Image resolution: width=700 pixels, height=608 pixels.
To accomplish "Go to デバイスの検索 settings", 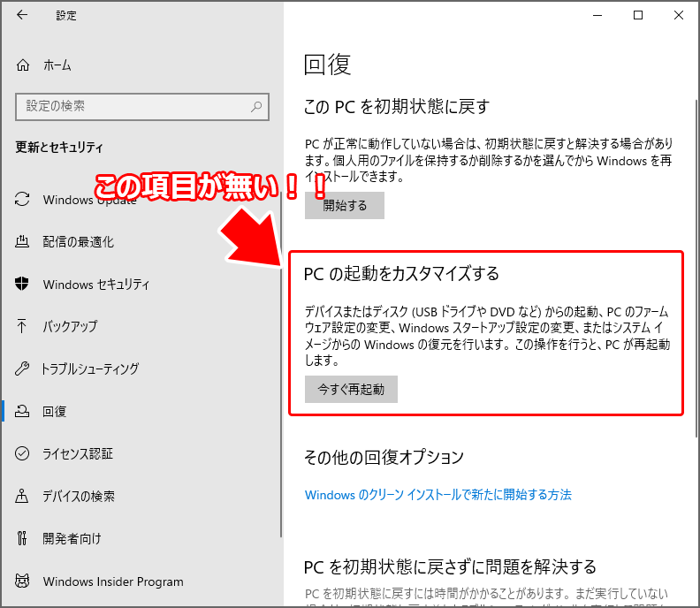I will [x=79, y=496].
